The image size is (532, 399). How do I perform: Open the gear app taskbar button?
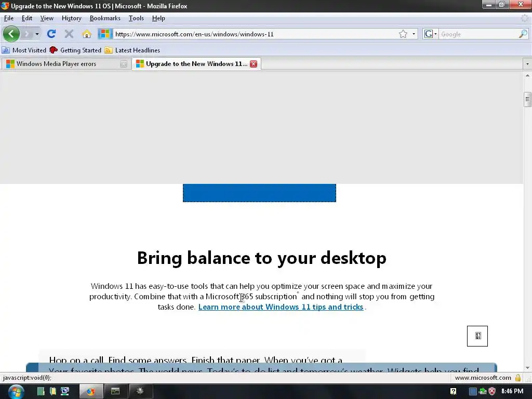coord(140,392)
